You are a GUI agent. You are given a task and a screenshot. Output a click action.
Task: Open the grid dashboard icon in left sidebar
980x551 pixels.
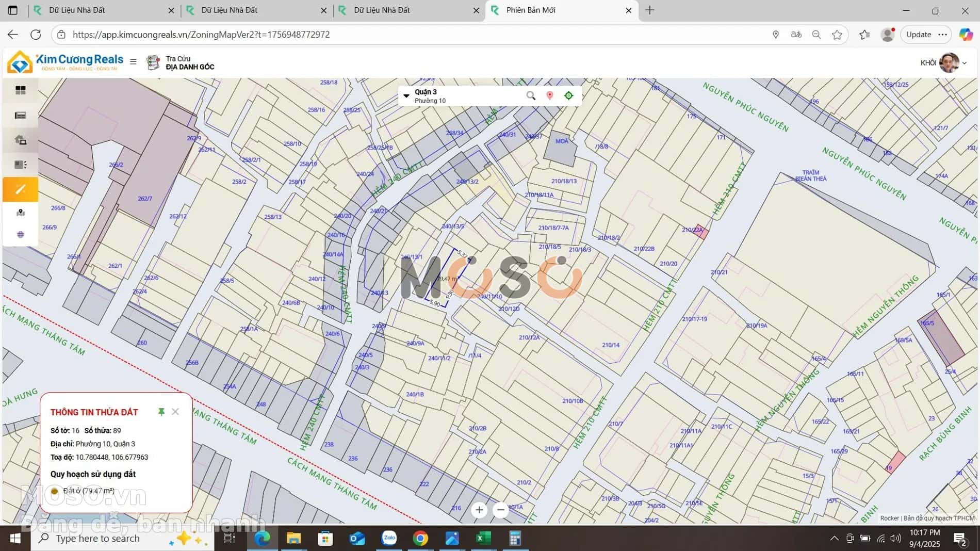point(21,90)
